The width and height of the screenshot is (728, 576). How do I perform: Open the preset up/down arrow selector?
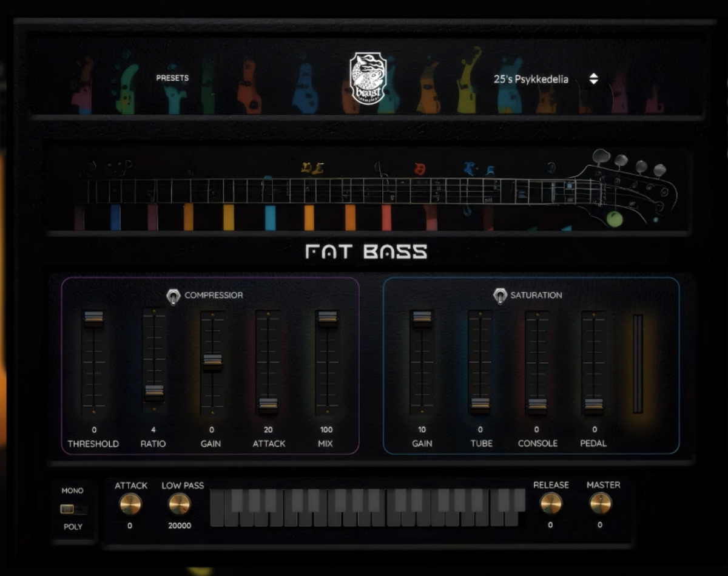[593, 79]
